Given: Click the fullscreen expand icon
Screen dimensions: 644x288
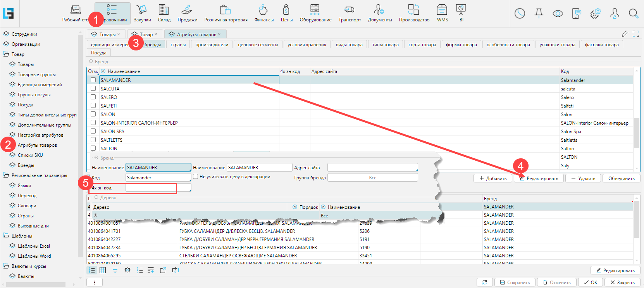Looking at the screenshot, I should [636, 34].
